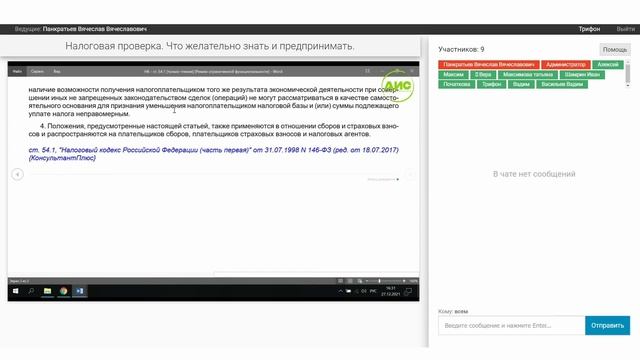Focus the chat message input field
Viewport: 640px width, 360px height.
(511, 325)
